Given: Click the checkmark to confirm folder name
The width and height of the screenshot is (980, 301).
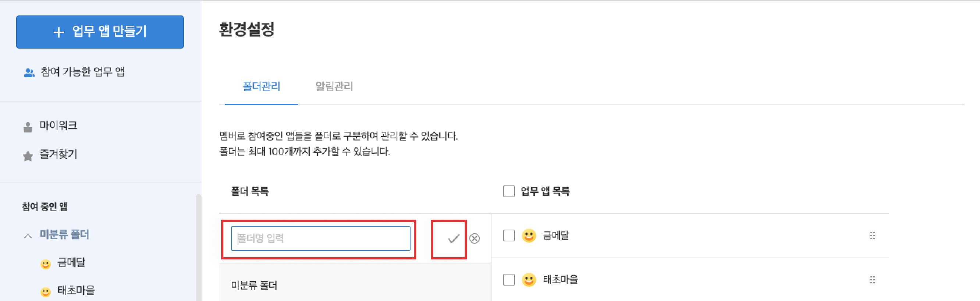Looking at the screenshot, I should pos(453,238).
